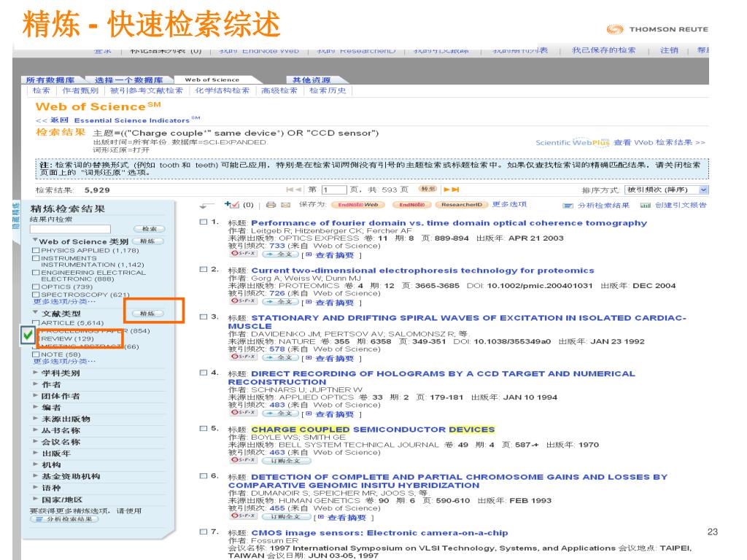Collapse the 文献类型 section

(35, 312)
